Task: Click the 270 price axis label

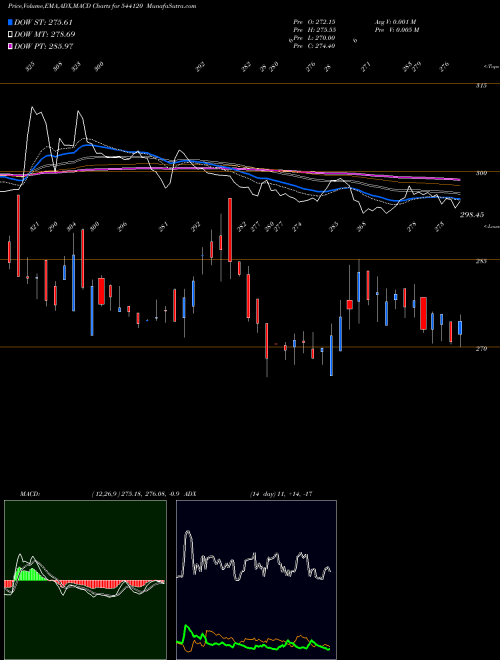Action: [481, 349]
